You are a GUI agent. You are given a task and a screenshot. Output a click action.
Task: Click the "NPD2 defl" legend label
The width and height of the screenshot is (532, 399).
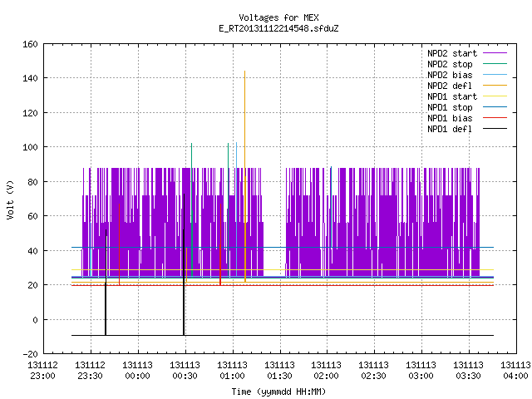coord(450,86)
